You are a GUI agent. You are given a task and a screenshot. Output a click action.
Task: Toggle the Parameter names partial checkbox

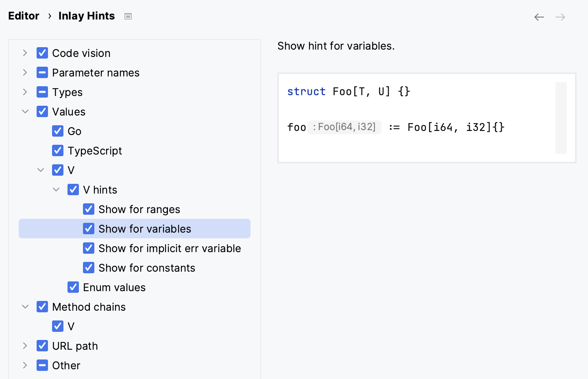(42, 73)
